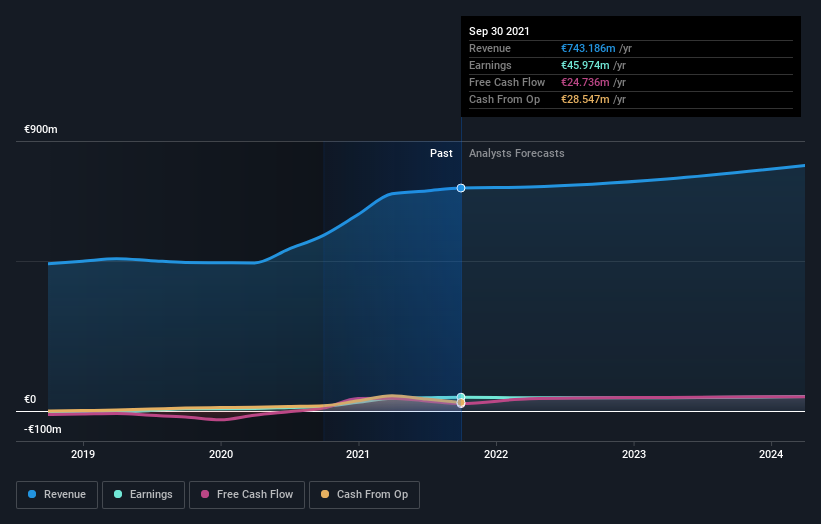Click the 'Cash From Op' row label in tooltip
This screenshot has width=821, height=524.
point(504,99)
